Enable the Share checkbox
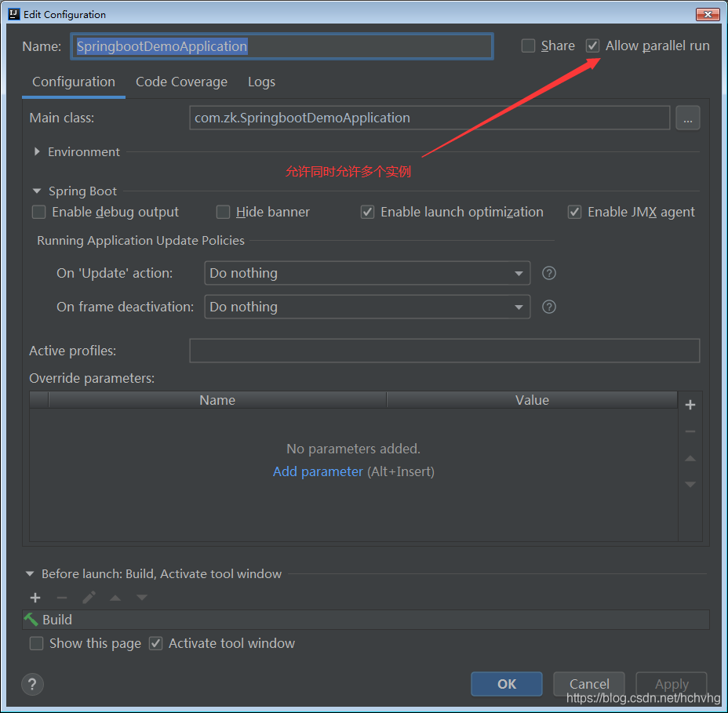The image size is (728, 713). [529, 46]
